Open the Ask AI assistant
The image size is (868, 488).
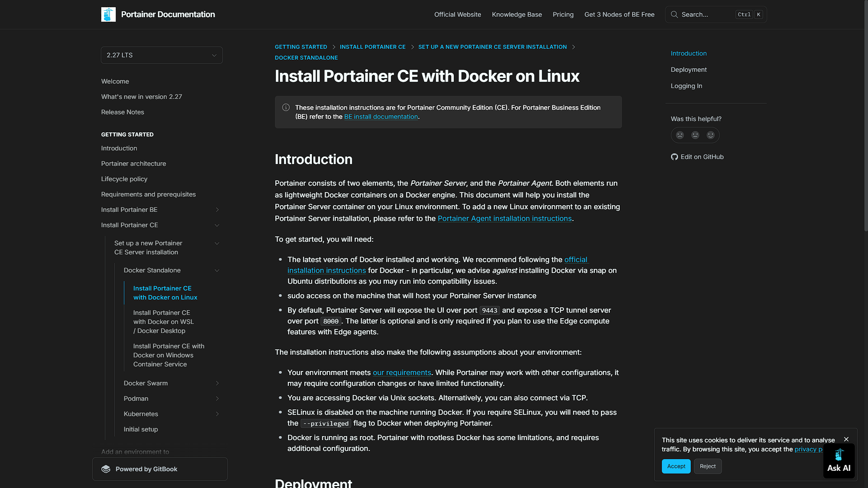[x=839, y=461]
